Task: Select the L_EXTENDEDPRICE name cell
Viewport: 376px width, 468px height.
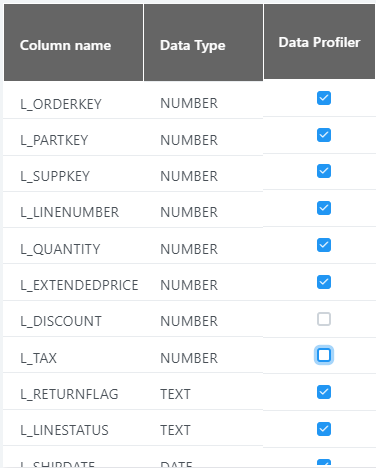Action: 79,285
